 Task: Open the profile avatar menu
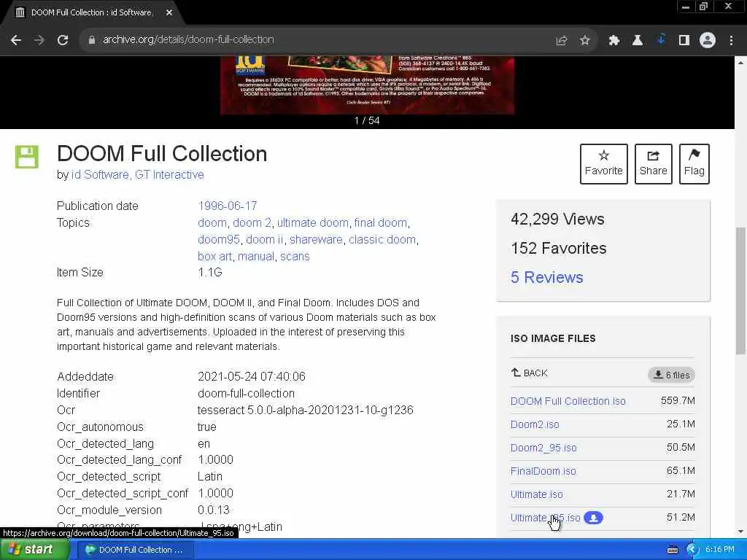point(708,41)
